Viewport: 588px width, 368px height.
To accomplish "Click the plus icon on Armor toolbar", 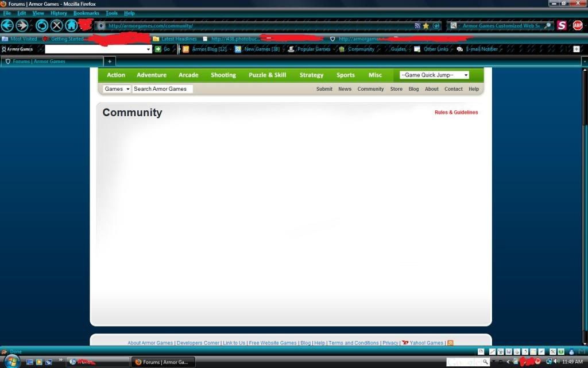I will coord(577,49).
